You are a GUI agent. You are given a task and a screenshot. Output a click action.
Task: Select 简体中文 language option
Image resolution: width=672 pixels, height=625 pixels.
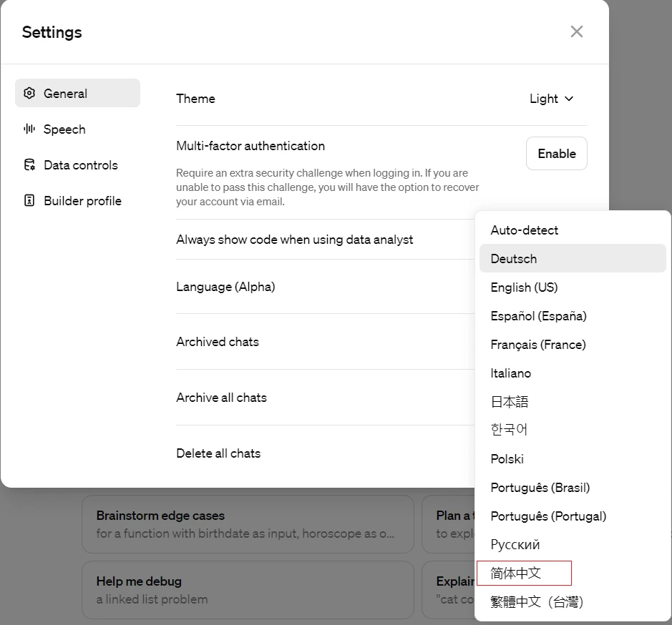click(x=572, y=573)
